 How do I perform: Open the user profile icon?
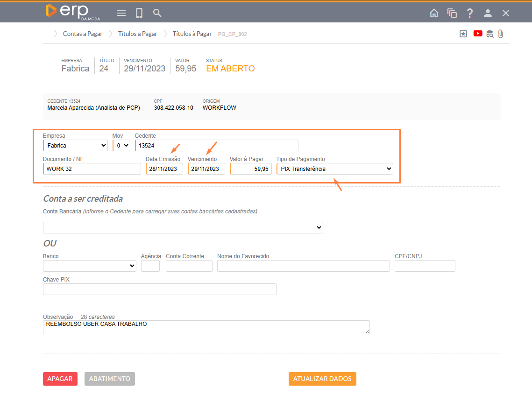488,13
